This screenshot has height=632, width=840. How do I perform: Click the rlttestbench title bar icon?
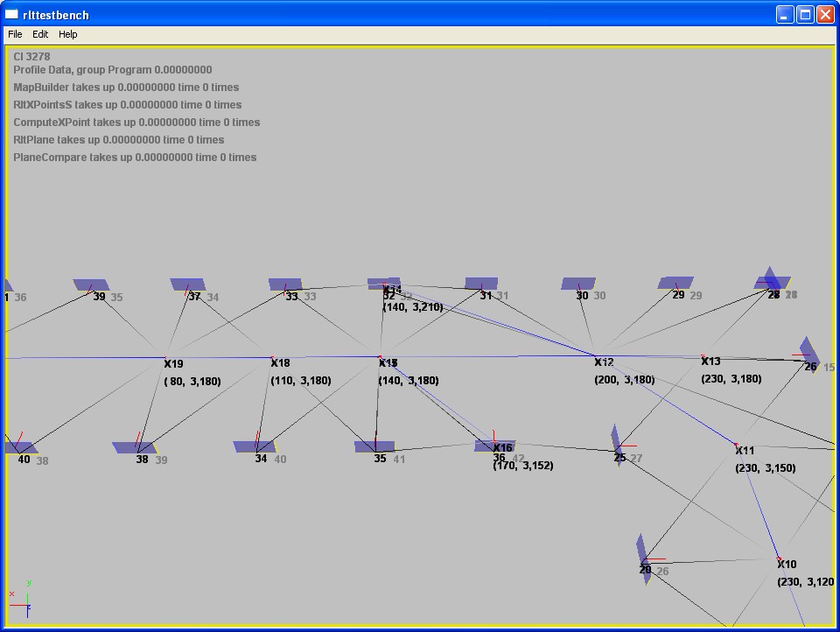click(x=11, y=14)
